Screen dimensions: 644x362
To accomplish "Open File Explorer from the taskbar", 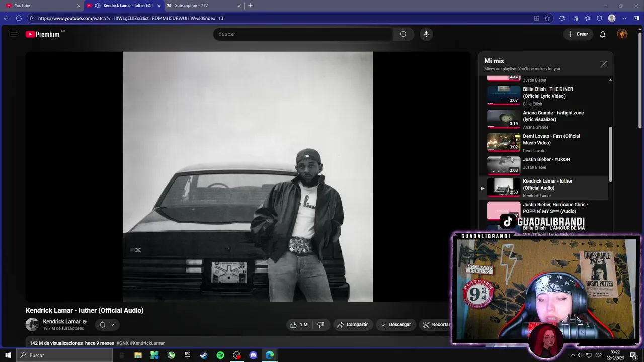I will pos(138,355).
